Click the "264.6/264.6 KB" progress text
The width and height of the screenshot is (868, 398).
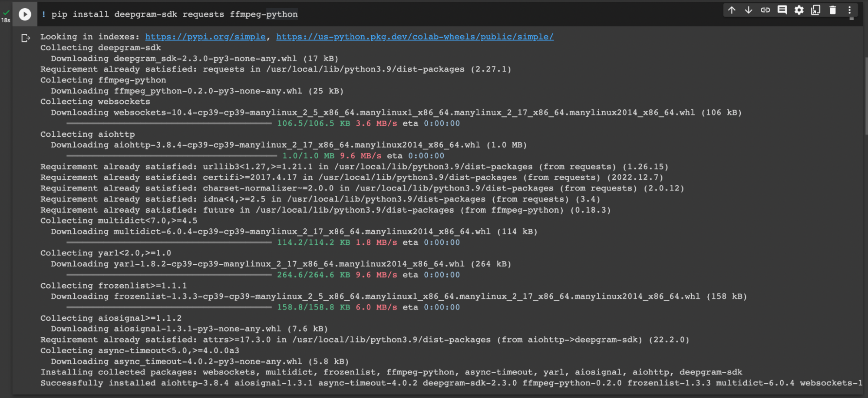[x=314, y=275]
